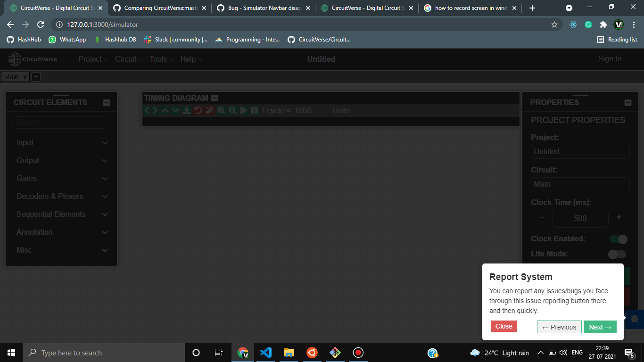
Task: Increase Clock Time with the plus button
Action: click(x=619, y=218)
